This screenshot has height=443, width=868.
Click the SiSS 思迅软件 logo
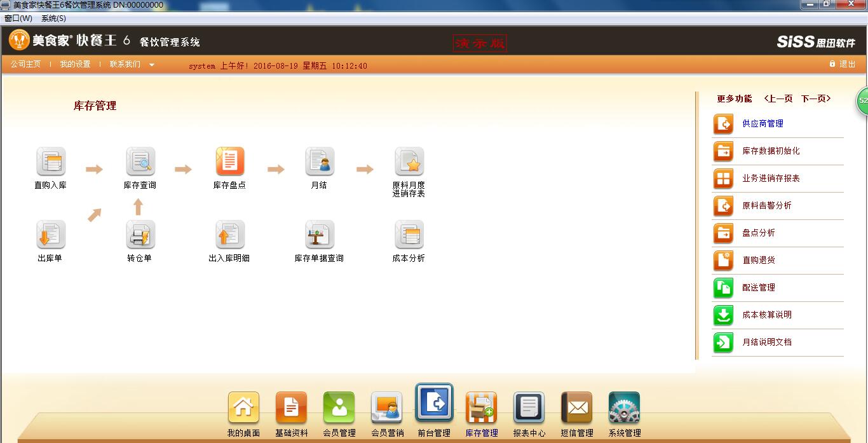pos(816,42)
